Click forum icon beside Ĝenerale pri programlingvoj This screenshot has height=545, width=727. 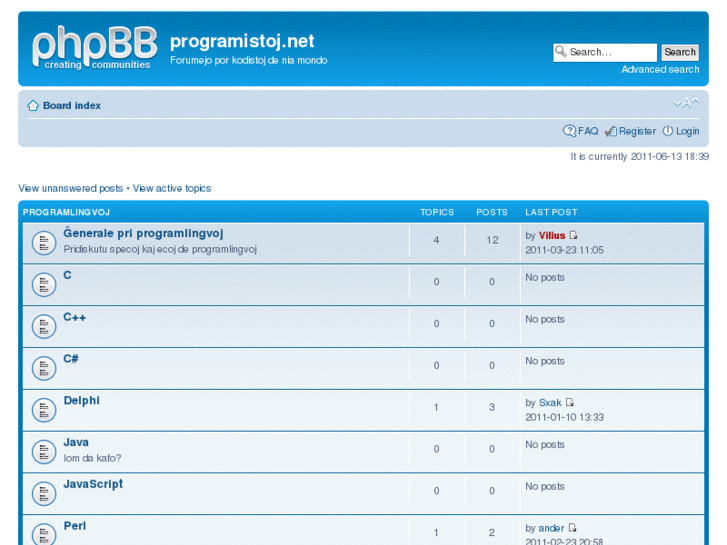(x=44, y=243)
